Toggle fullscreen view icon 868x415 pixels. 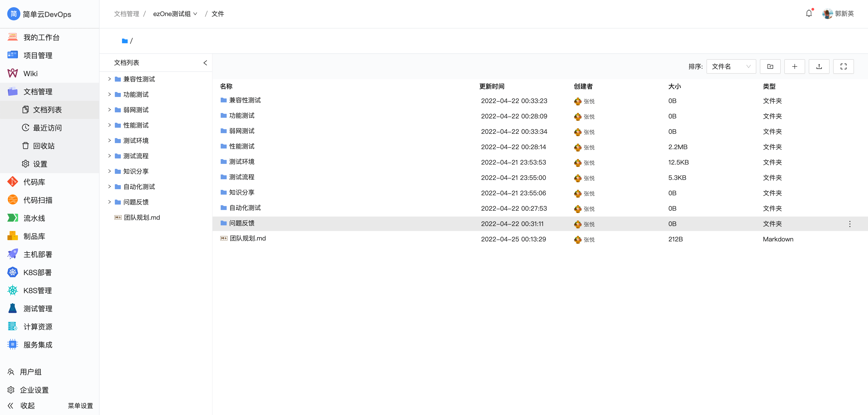pos(843,66)
